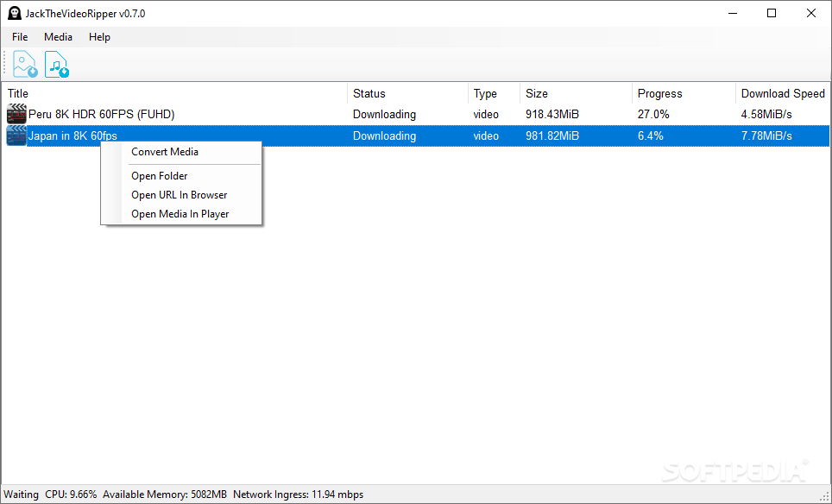Screen dimensions: 832x504
Task: Open the Help menu
Action: pos(99,37)
